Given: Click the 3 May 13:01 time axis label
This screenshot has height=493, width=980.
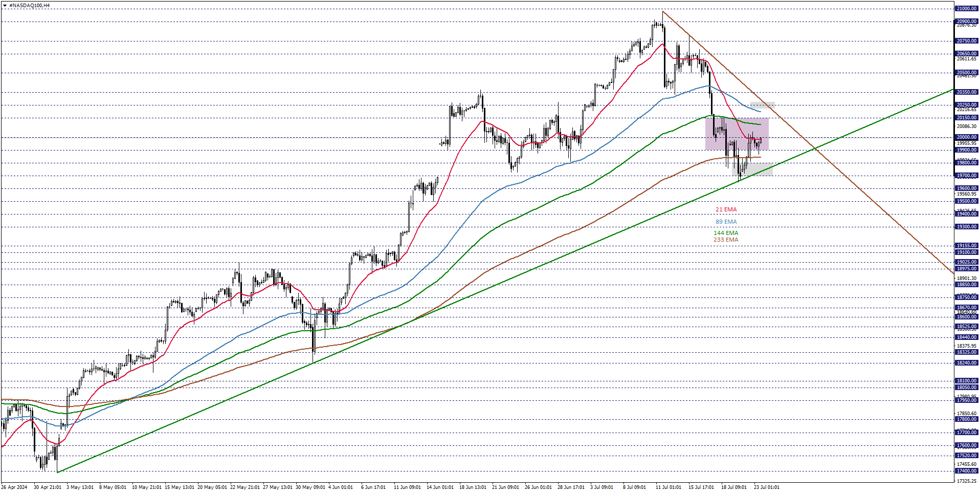Looking at the screenshot, I should (80, 487).
